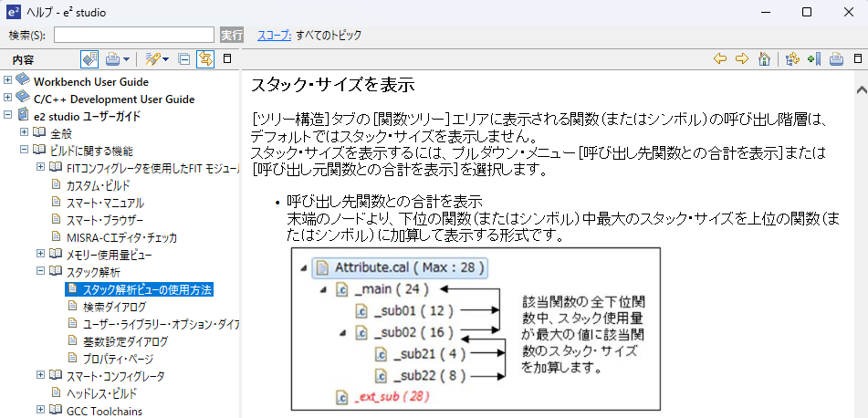This screenshot has height=418, width=868.
Task: Select スマート・コンフィグレータ topic
Action: click(116, 377)
